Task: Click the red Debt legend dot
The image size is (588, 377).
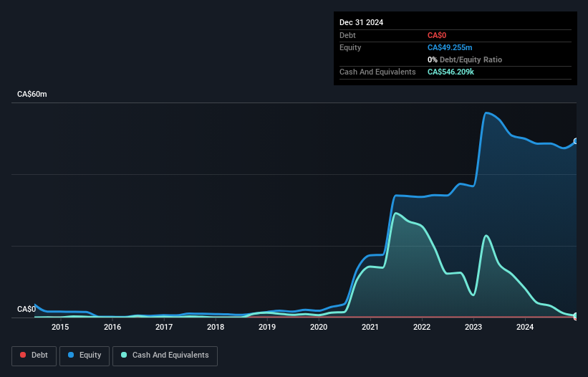Action: (23, 355)
